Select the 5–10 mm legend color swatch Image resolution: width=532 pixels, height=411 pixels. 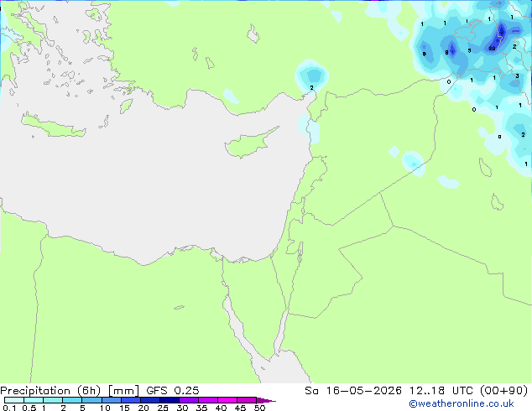[91, 400]
